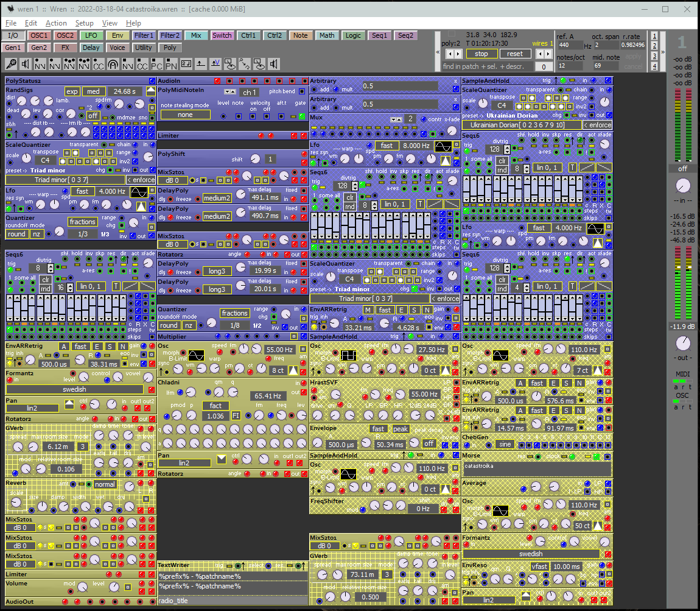Select the PN module icon in the toolbar
The width and height of the screenshot is (700, 611).
click(171, 64)
